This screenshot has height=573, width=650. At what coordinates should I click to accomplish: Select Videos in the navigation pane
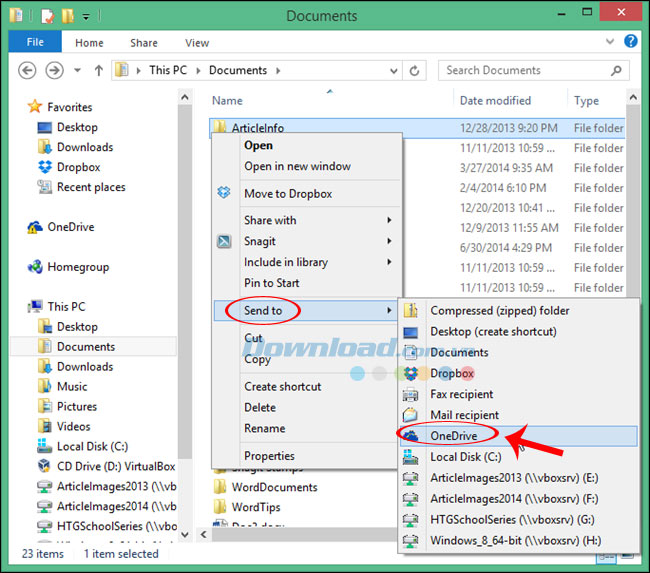pos(73,426)
